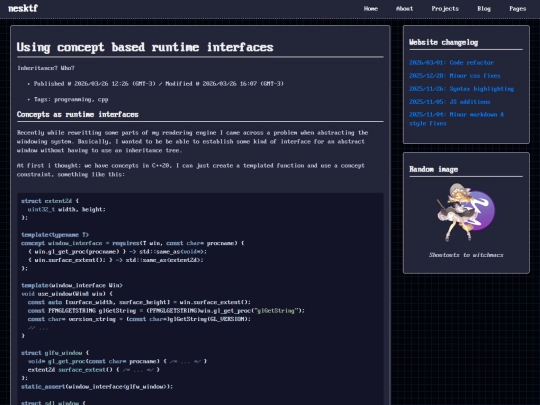
Task: Open changelog entry 2026/03/01 Code refactor
Action: (451, 63)
